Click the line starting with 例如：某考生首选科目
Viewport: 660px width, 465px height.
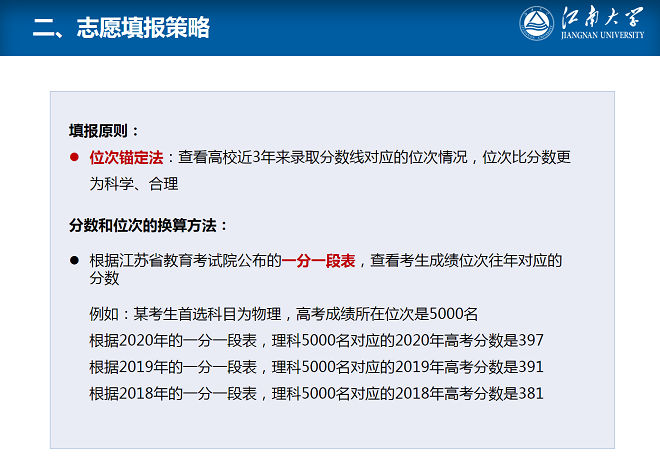283,313
